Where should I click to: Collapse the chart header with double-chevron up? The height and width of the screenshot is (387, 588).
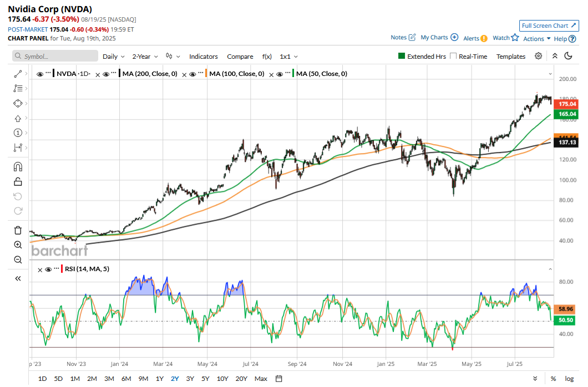[555, 56]
